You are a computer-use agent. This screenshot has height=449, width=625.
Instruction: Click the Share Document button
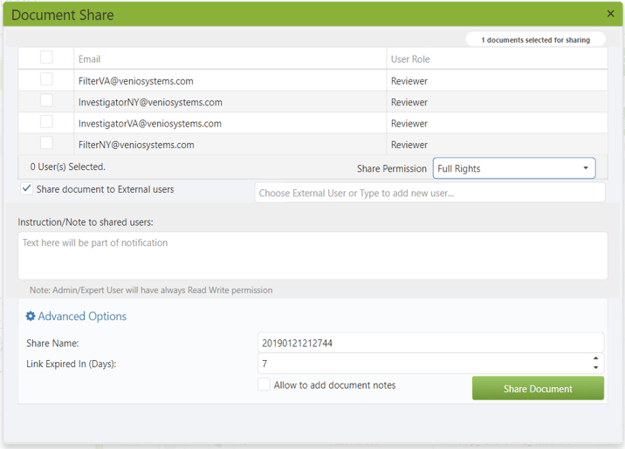click(538, 388)
